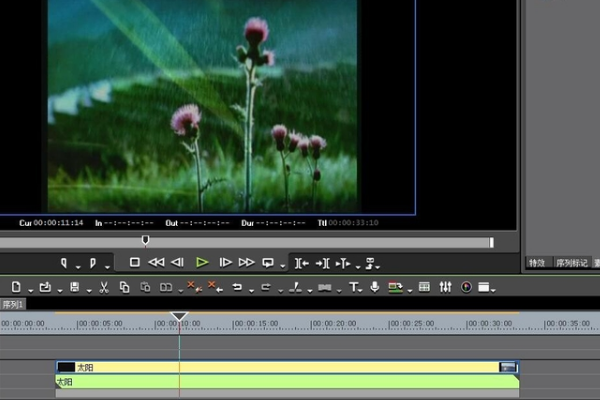
Task: Click the Undo arrow icon in the toolbar
Action: click(x=237, y=288)
